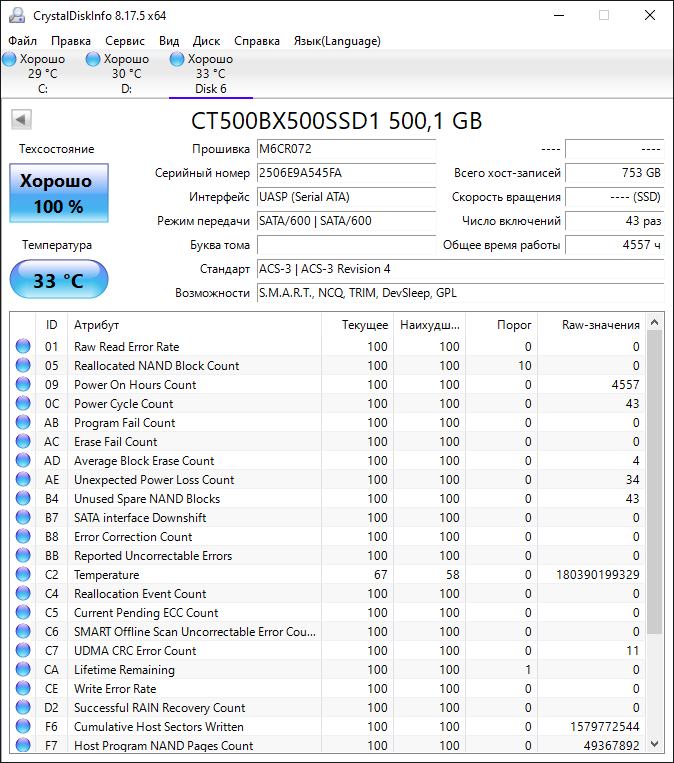Click status orb of Reported Uncorrectable Errors

point(23,555)
